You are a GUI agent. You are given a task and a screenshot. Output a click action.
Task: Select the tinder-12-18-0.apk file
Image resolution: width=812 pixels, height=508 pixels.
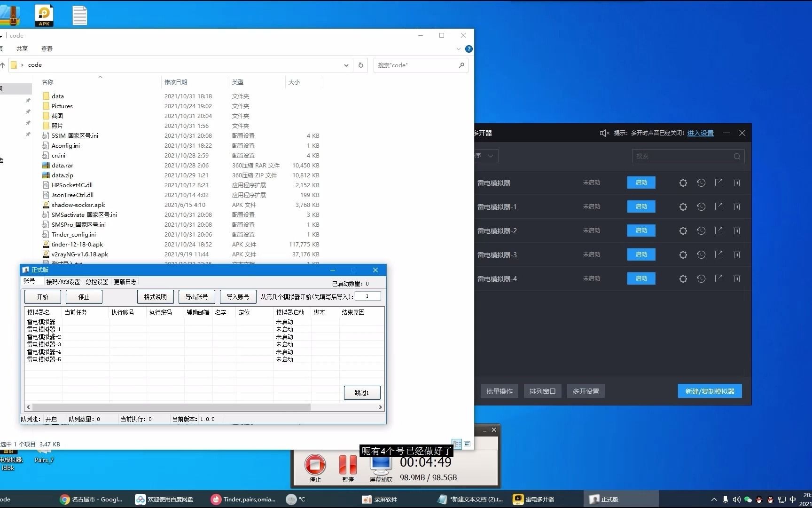(x=77, y=245)
